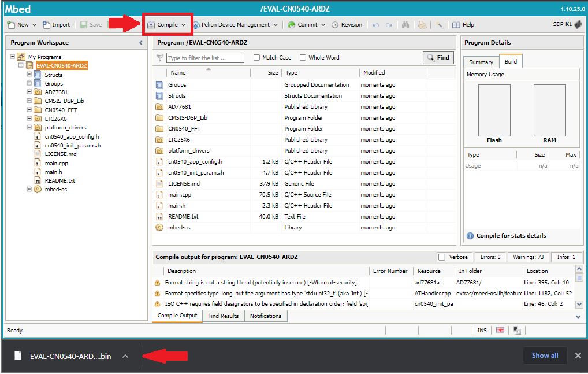588x374 pixels.
Task: Click the Undo arrow icon
Action: (376, 25)
